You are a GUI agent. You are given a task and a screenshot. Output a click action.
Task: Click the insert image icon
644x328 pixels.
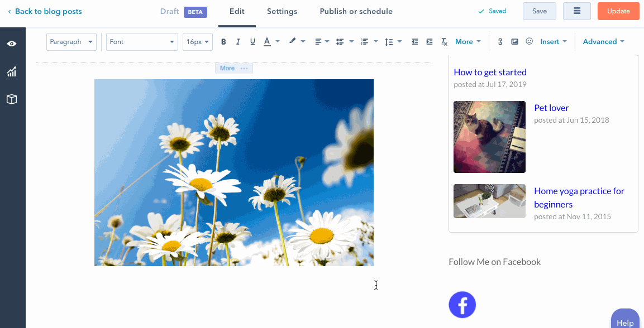(x=514, y=41)
